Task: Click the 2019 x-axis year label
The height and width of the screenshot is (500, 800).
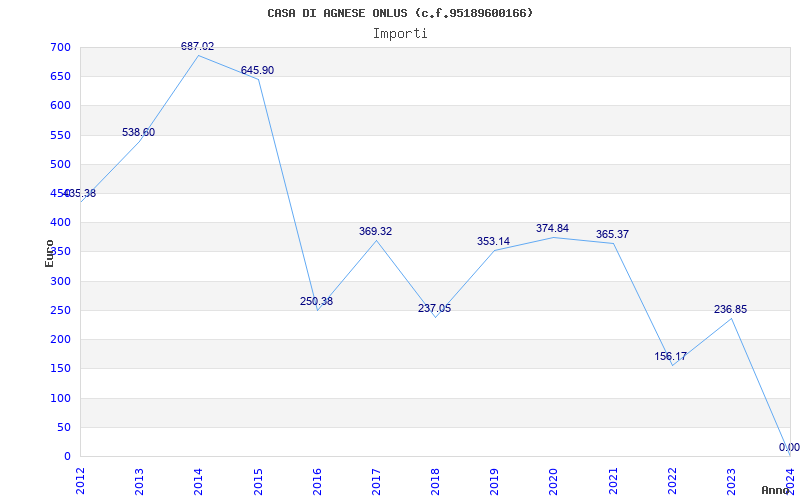Action: [494, 480]
